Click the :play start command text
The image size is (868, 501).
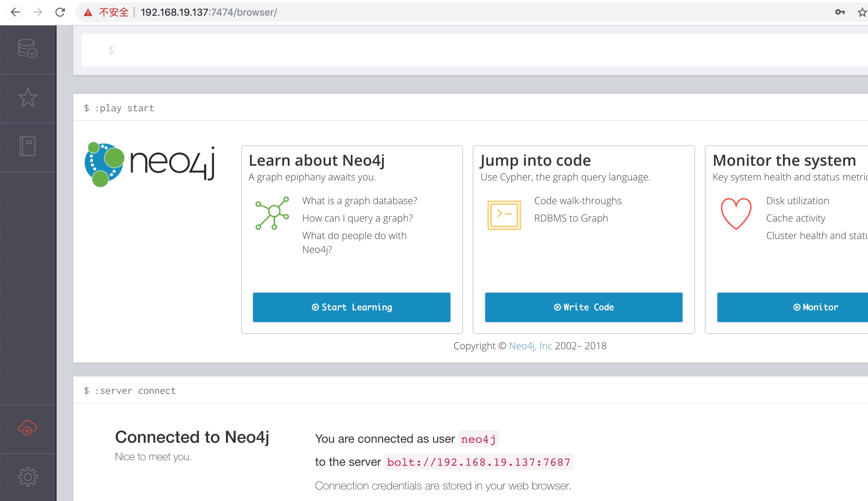pos(124,108)
